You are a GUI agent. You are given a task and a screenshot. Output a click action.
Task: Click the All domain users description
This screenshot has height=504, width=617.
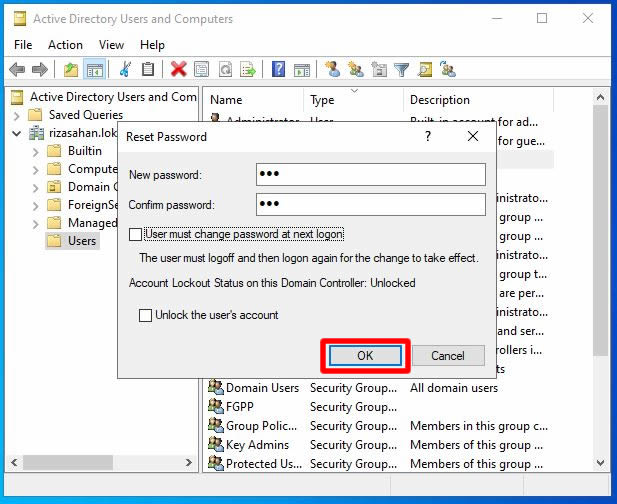coord(454,388)
